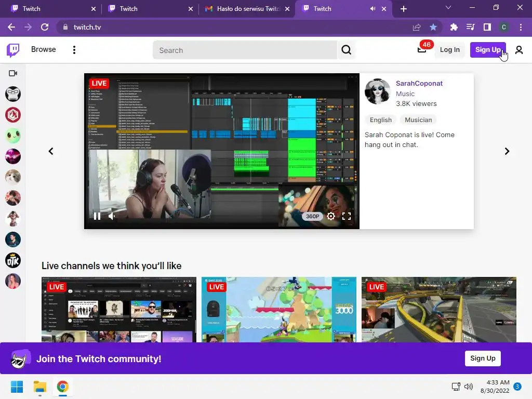Open the live racing track stream thumbnail
532x399 pixels.
point(438,310)
